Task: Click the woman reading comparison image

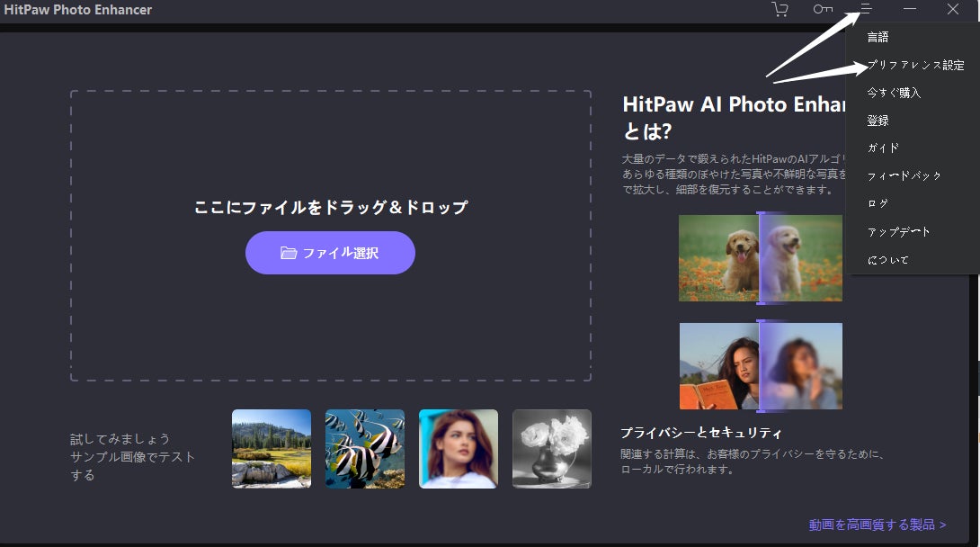Action: pos(761,366)
